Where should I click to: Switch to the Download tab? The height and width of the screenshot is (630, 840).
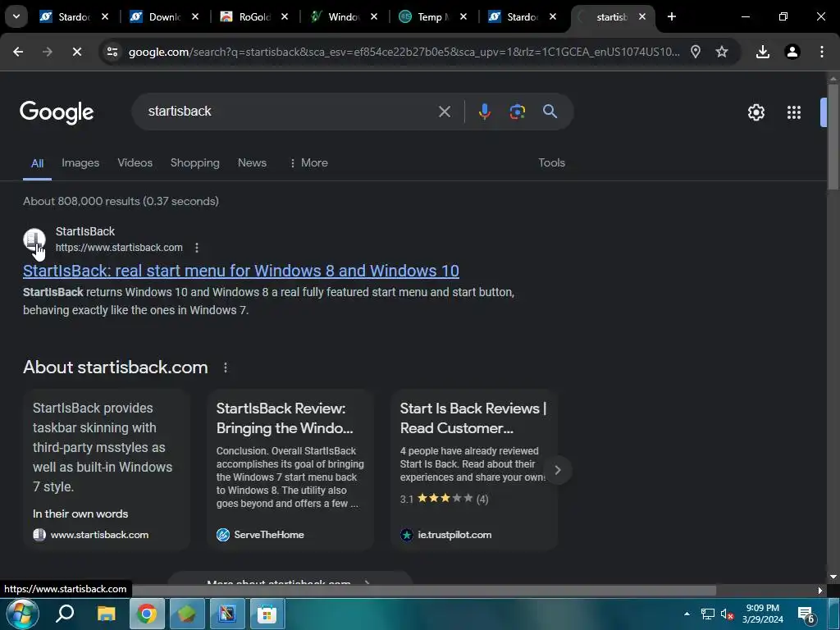pyautogui.click(x=164, y=16)
